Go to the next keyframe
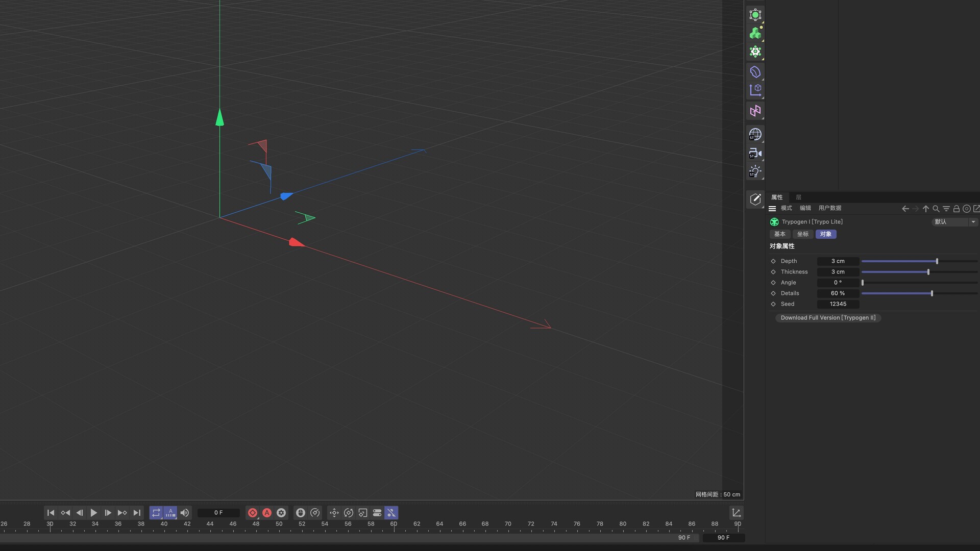Image resolution: width=980 pixels, height=551 pixels. [x=122, y=513]
